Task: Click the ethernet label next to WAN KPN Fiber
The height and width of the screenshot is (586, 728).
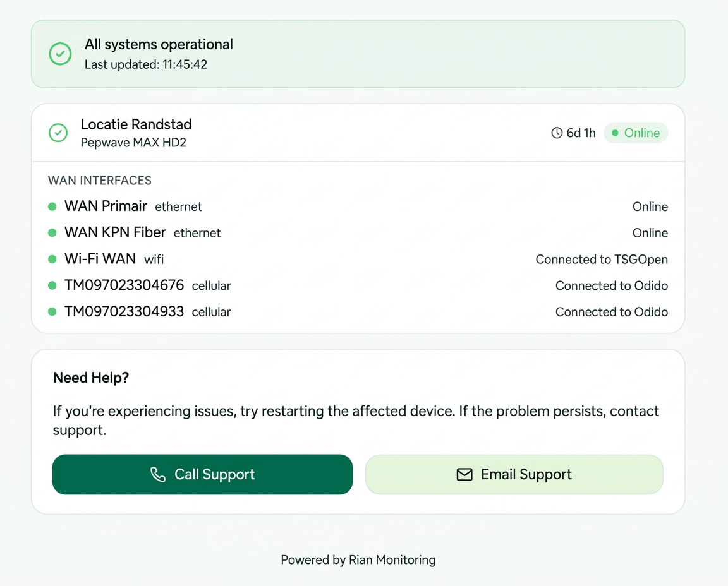Action: (x=197, y=233)
